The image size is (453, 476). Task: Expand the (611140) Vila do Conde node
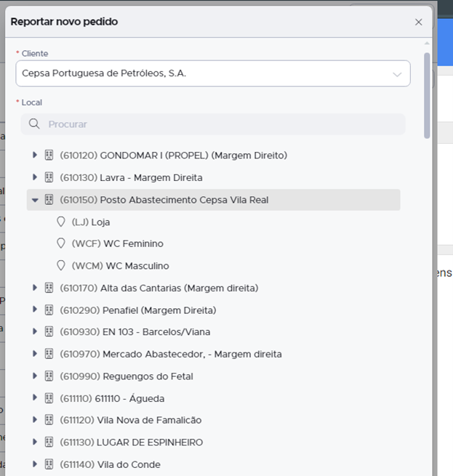[x=35, y=464]
